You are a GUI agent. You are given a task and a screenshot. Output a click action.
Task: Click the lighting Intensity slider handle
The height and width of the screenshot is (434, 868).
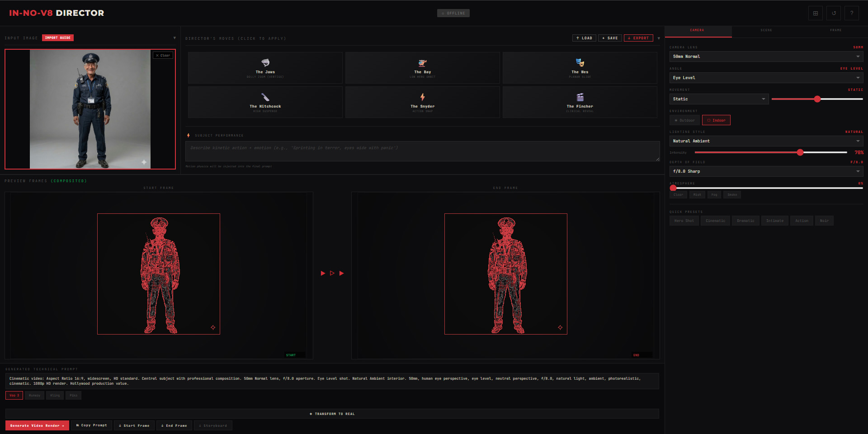tap(800, 152)
